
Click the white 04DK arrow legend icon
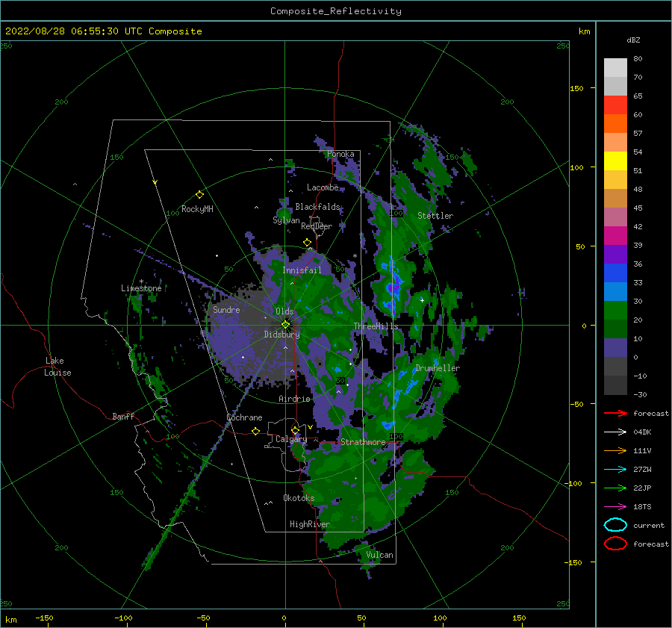point(615,432)
